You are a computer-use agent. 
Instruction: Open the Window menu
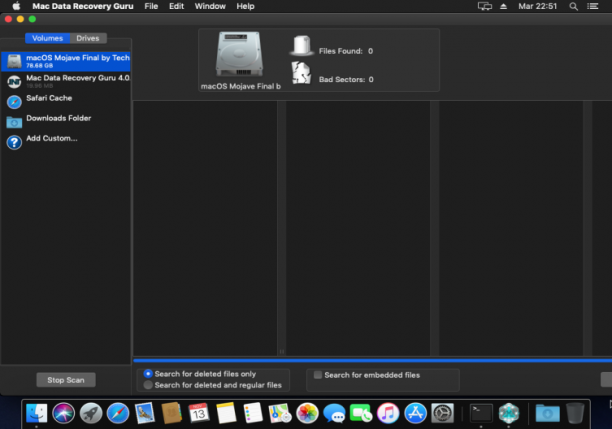[210, 6]
